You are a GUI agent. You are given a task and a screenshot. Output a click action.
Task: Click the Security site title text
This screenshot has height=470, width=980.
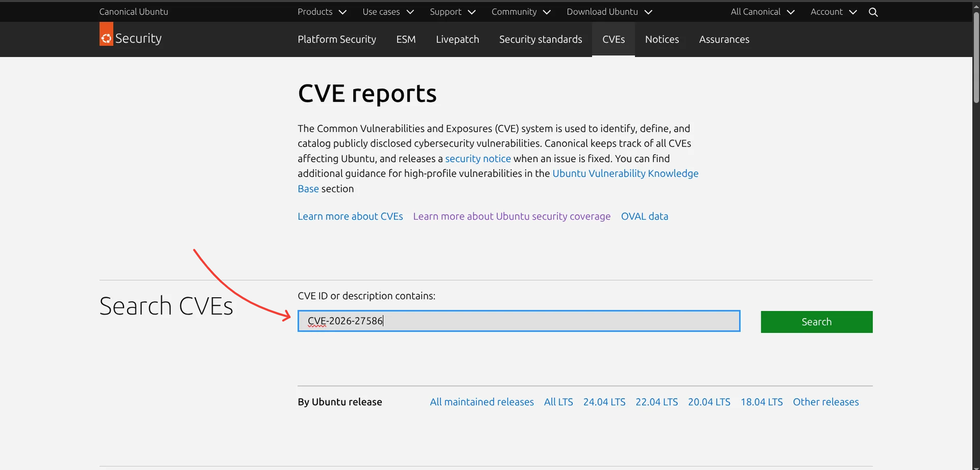138,38
